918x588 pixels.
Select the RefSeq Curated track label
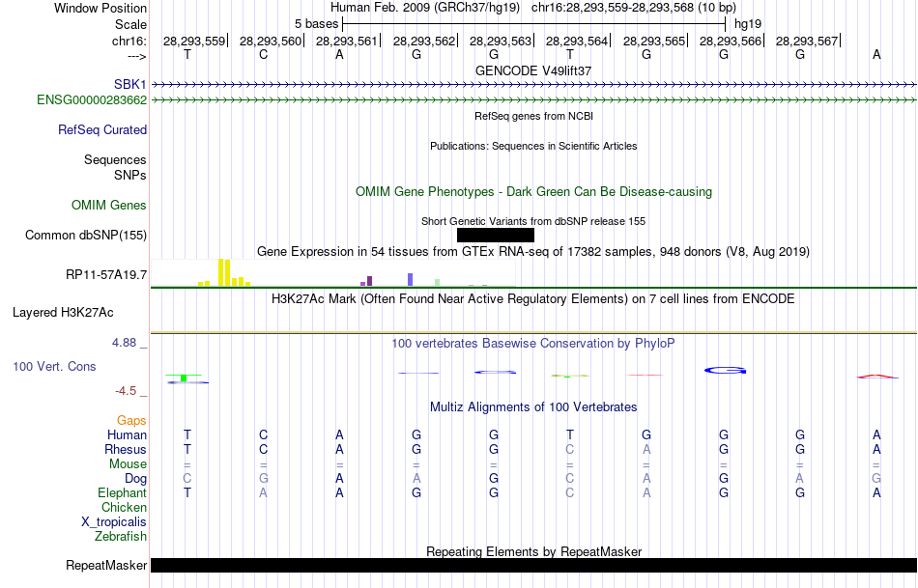tap(102, 130)
